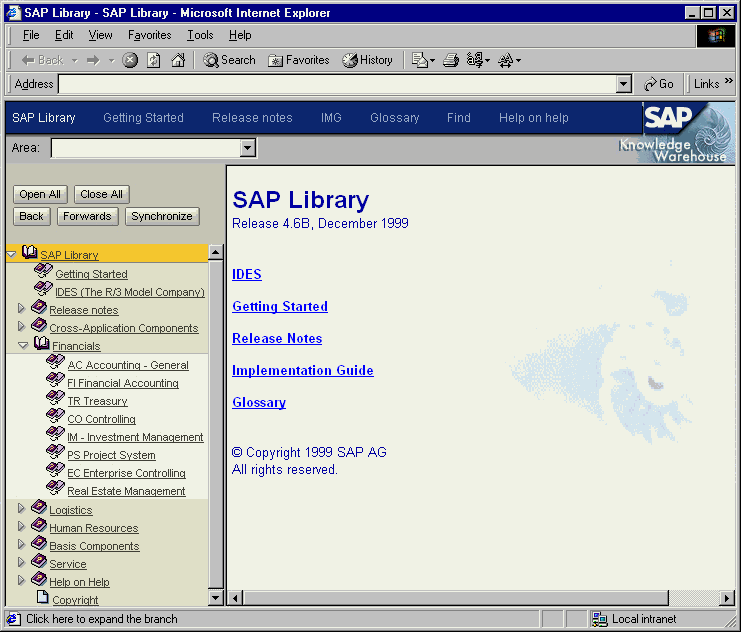Expand the Release notes branch

[21, 308]
